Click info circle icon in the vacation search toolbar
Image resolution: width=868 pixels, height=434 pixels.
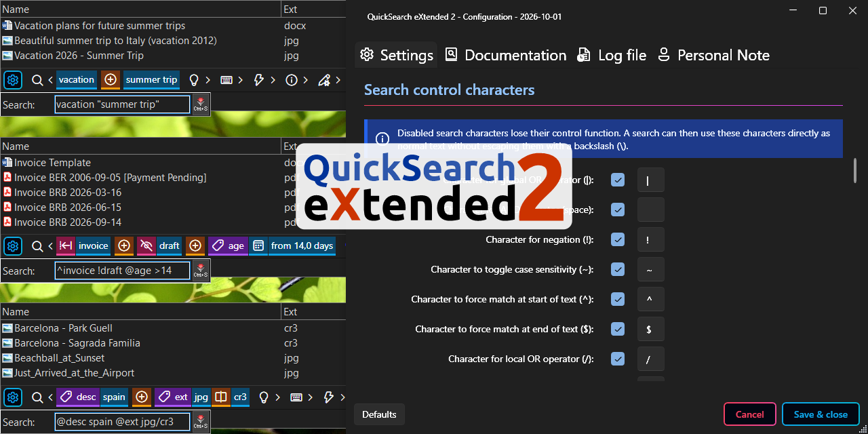point(292,80)
